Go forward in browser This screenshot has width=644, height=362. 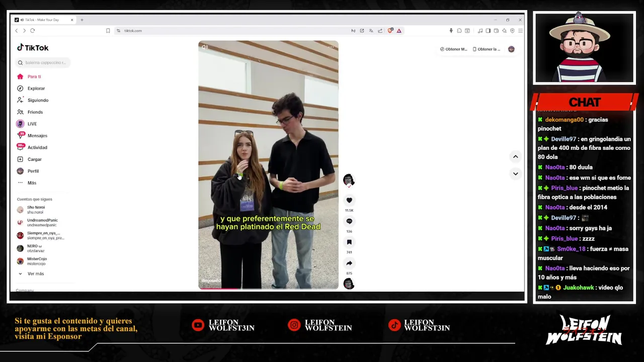[24, 31]
